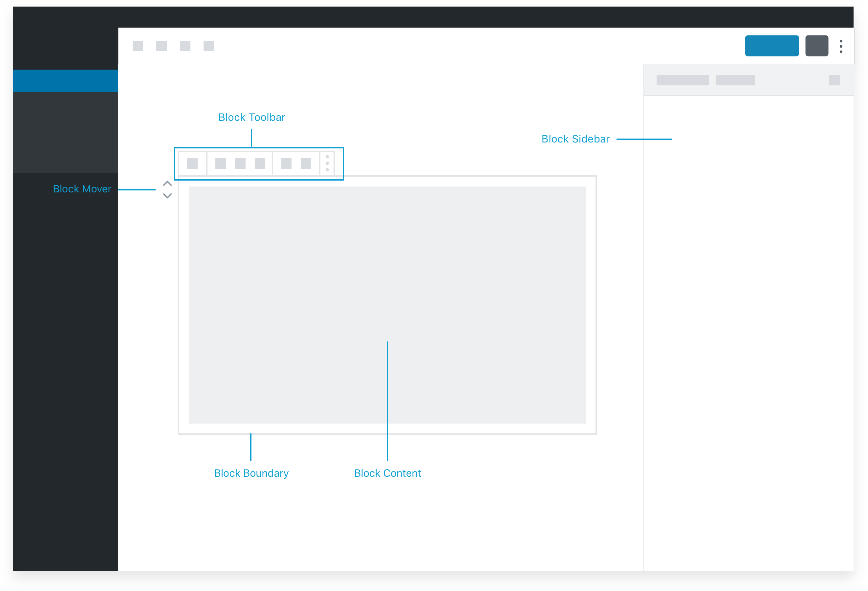Move block up with Block Mover

167,183
